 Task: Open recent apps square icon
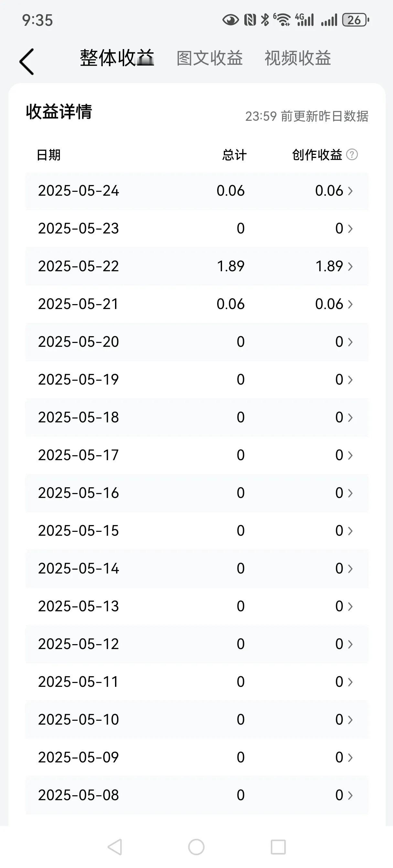point(278,847)
